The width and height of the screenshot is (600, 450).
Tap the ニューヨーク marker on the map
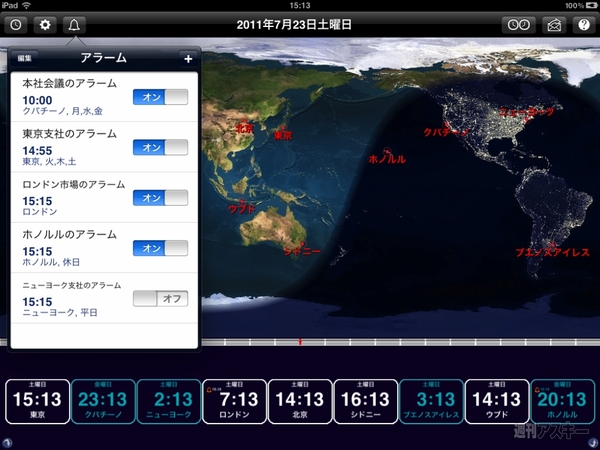click(x=527, y=113)
